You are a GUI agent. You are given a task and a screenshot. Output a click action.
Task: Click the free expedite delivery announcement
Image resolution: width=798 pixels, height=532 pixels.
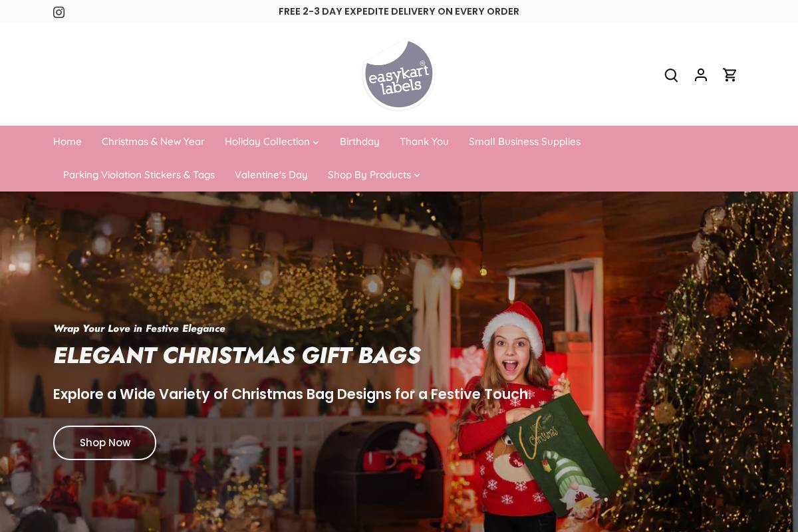(x=399, y=11)
